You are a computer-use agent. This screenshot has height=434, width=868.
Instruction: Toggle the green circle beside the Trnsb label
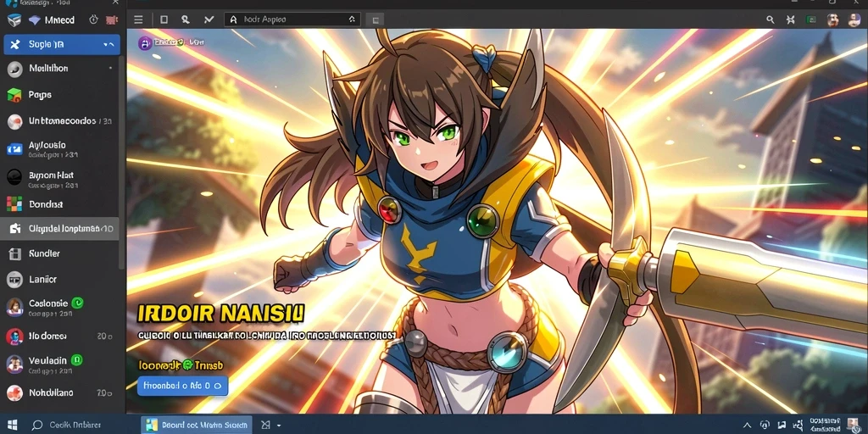point(187,364)
